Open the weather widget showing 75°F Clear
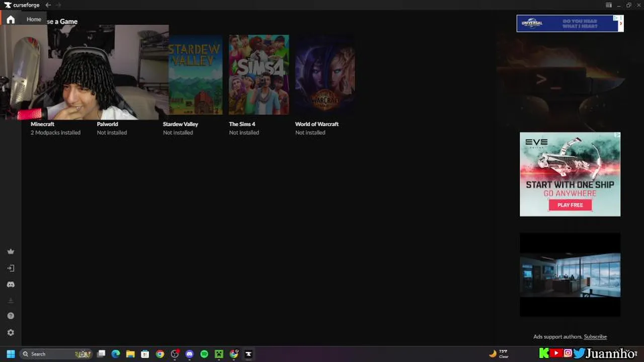The height and width of the screenshot is (362, 644). tap(499, 354)
